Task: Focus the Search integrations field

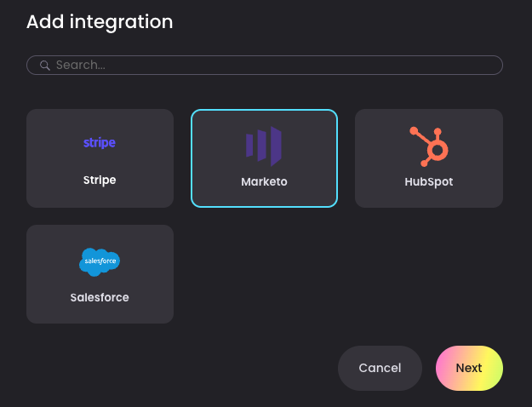Action: point(265,66)
